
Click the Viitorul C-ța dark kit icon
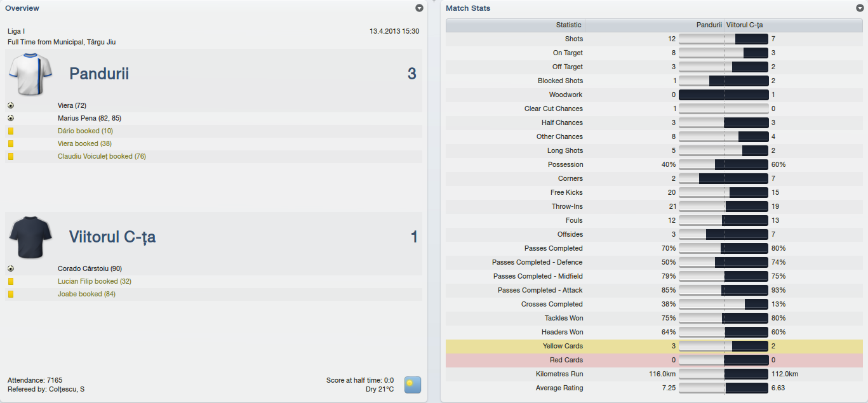pos(30,237)
